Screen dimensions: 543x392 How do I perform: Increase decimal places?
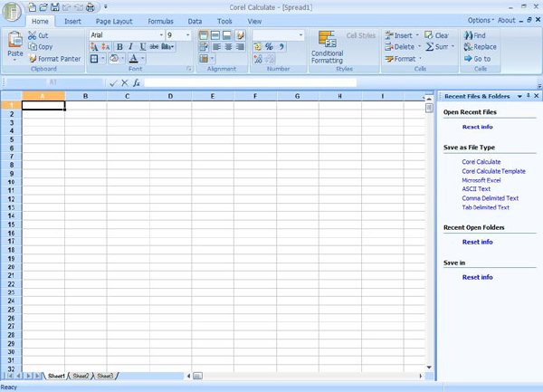coord(258,59)
